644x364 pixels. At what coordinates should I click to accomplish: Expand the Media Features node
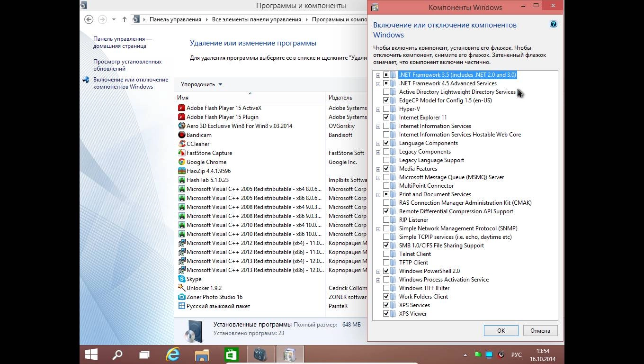[x=378, y=169]
